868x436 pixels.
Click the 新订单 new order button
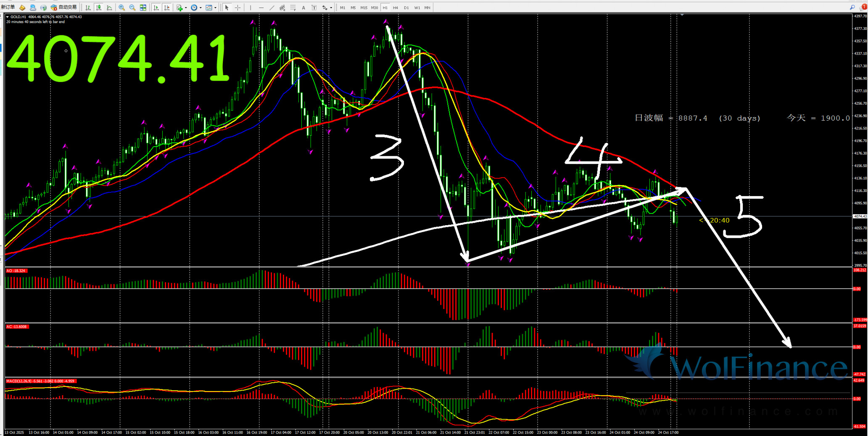[x=8, y=7]
